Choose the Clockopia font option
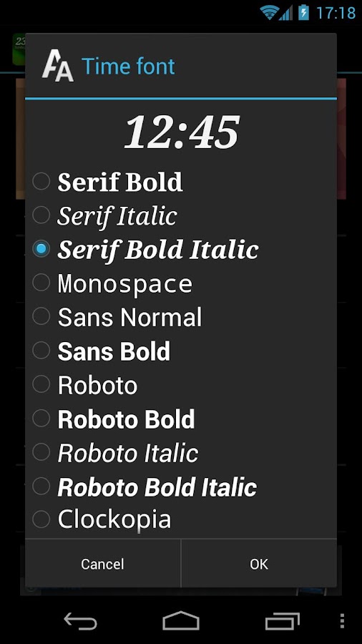Screen dimensions: 362x644 (181, 519)
